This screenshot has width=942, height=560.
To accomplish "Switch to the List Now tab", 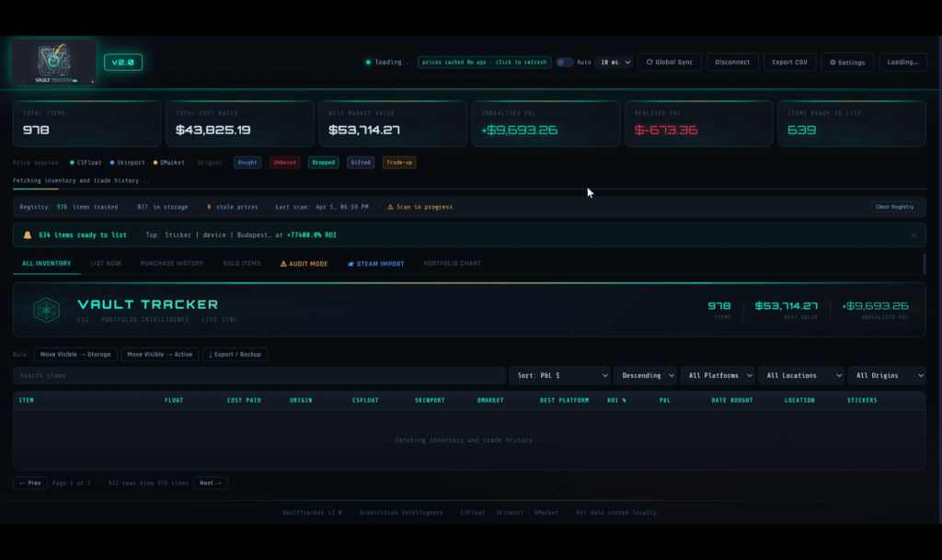I will coord(106,264).
